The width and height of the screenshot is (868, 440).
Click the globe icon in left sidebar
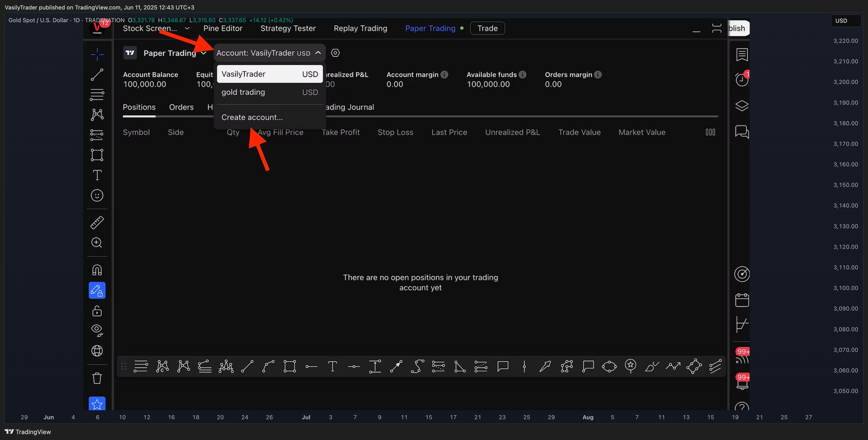[97, 351]
